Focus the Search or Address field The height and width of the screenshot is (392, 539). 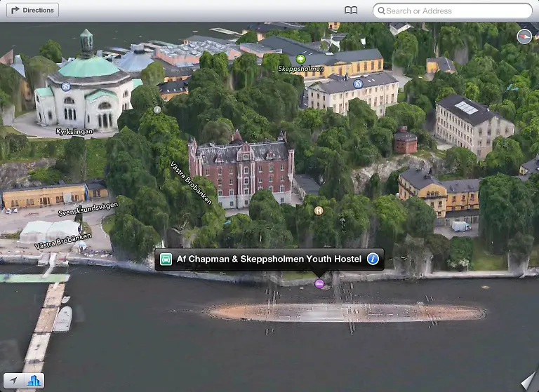click(x=453, y=11)
